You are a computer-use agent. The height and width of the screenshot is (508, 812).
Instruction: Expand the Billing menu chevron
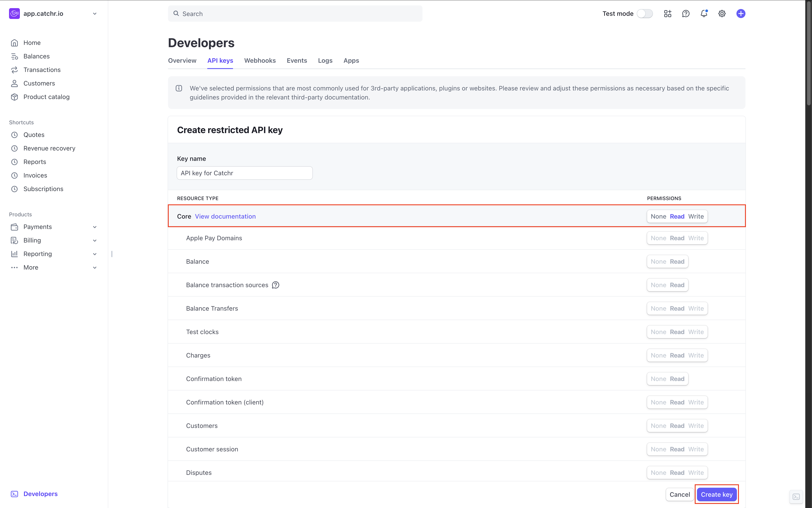(95, 240)
